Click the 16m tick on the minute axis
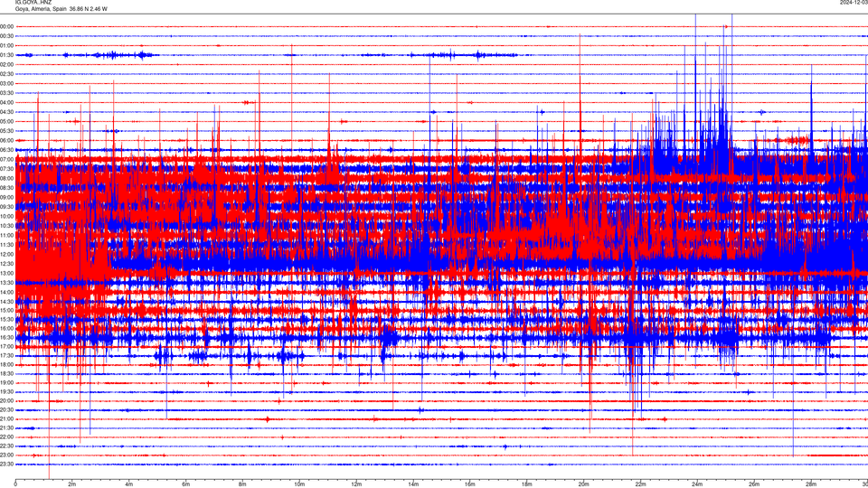The height and width of the screenshot is (488, 868). (470, 484)
